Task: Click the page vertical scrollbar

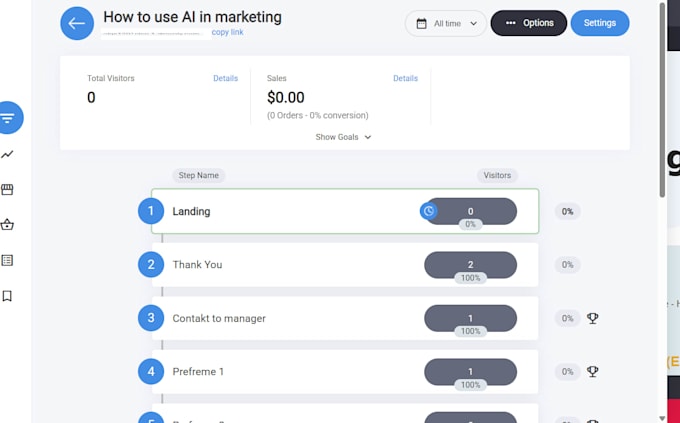Action: coord(662,100)
